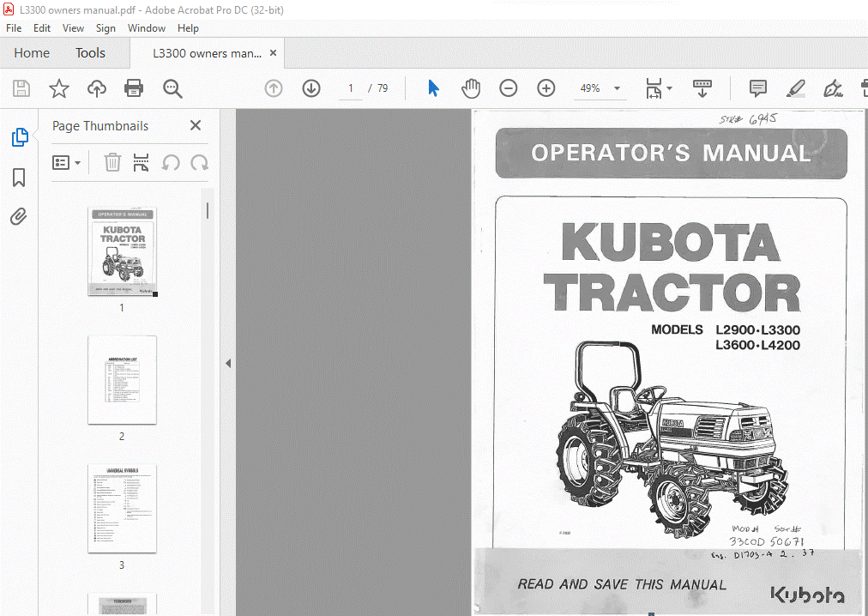This screenshot has height=616, width=868.
Task: Click the Delete pages trash icon
Action: click(x=112, y=162)
